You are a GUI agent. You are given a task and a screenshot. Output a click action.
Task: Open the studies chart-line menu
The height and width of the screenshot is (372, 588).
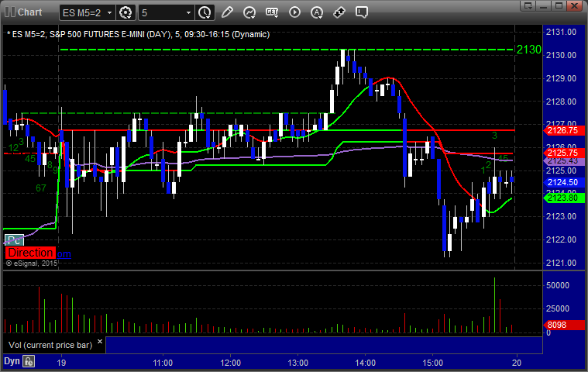[x=249, y=12]
